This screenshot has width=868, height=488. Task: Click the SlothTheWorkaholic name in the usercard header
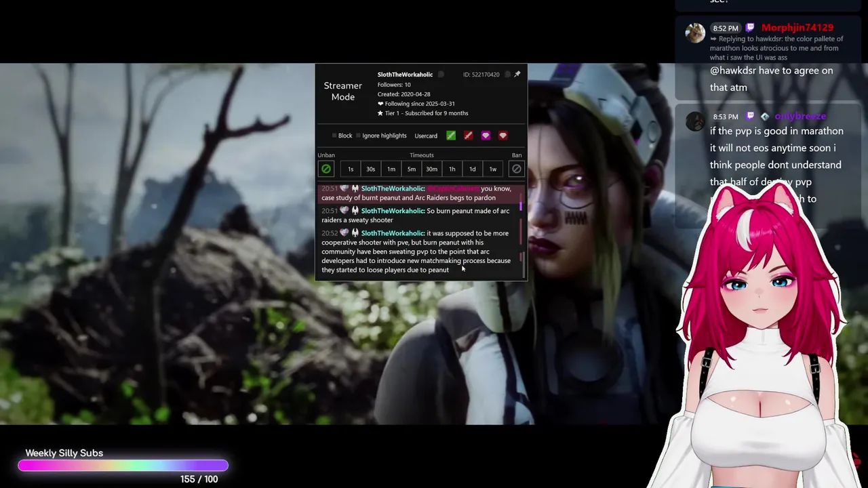pyautogui.click(x=405, y=75)
